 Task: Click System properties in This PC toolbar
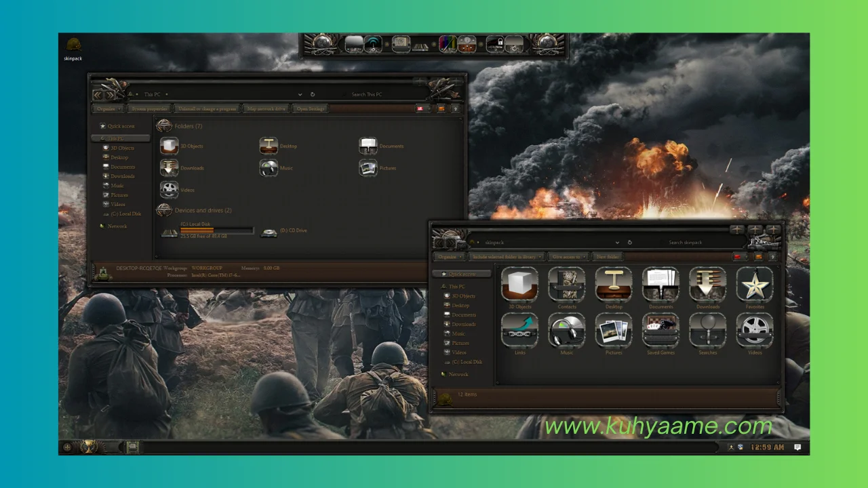149,108
